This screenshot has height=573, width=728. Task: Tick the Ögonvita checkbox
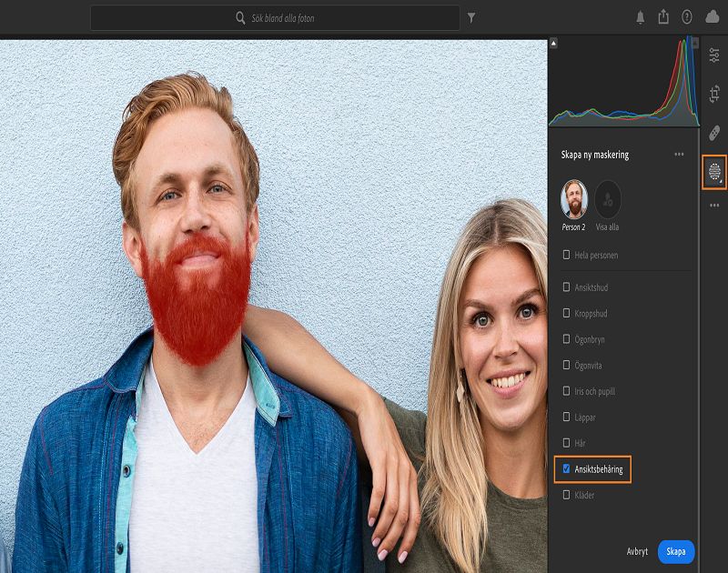pyautogui.click(x=566, y=365)
